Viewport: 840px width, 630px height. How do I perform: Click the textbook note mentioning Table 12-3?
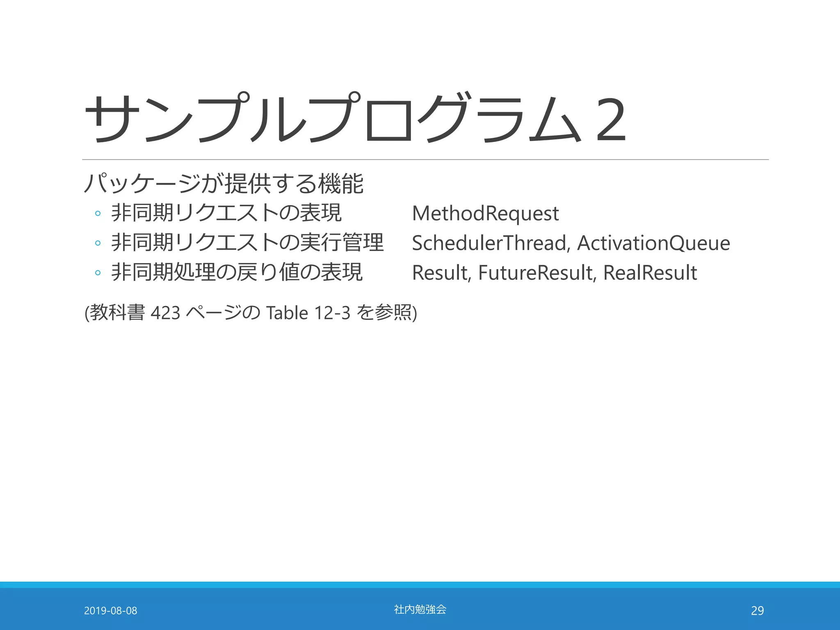251,313
